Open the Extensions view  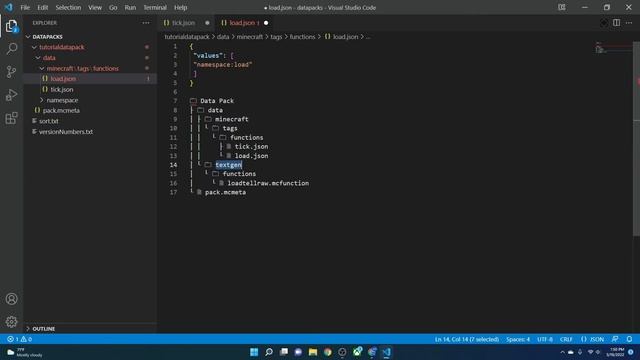pyautogui.click(x=11, y=118)
